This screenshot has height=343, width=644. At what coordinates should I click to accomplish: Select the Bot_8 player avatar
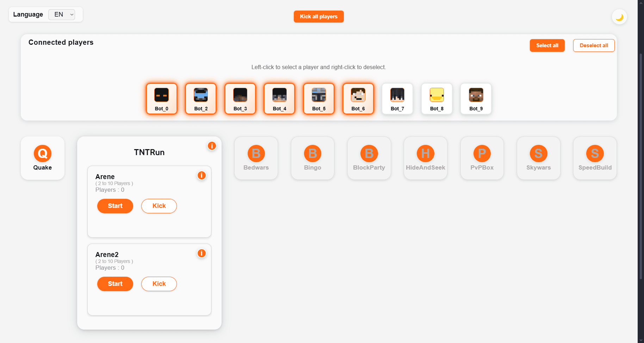(436, 99)
